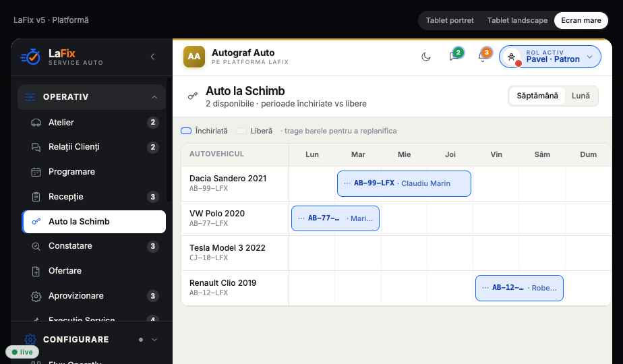The image size is (623, 364).
Task: Click the VW Polo AB-77 rental bar
Action: [x=335, y=218]
